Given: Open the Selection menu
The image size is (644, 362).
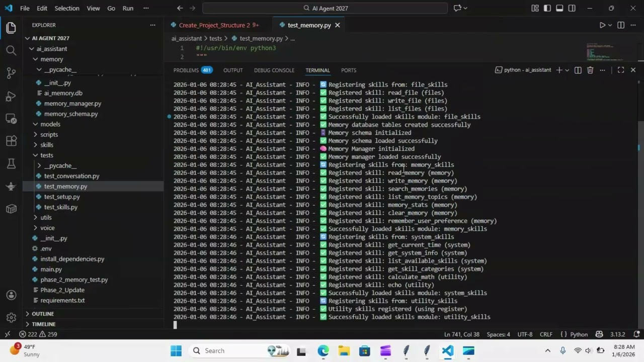Looking at the screenshot, I should point(67,8).
